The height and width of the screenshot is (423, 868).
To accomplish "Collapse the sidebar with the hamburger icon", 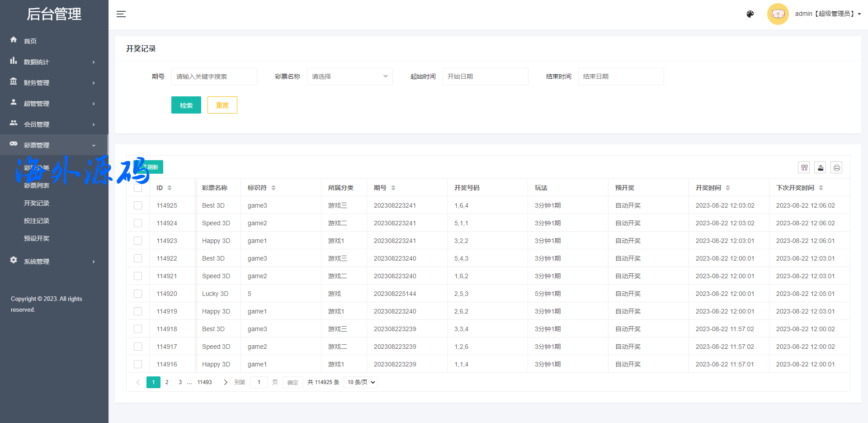I will click(x=121, y=14).
